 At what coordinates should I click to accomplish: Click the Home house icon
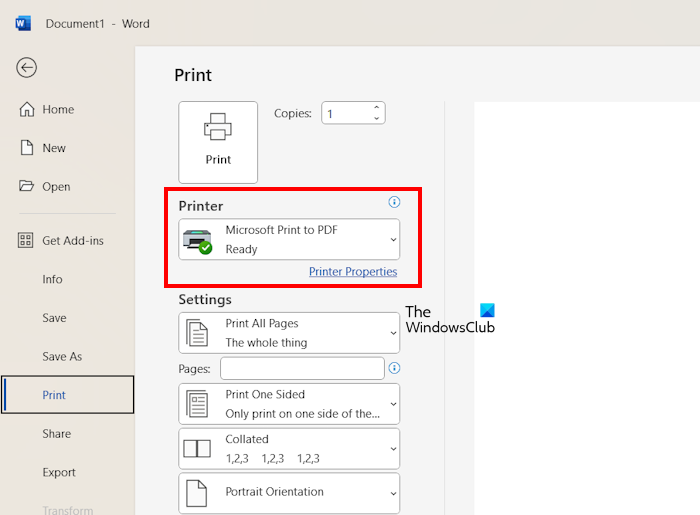point(27,110)
